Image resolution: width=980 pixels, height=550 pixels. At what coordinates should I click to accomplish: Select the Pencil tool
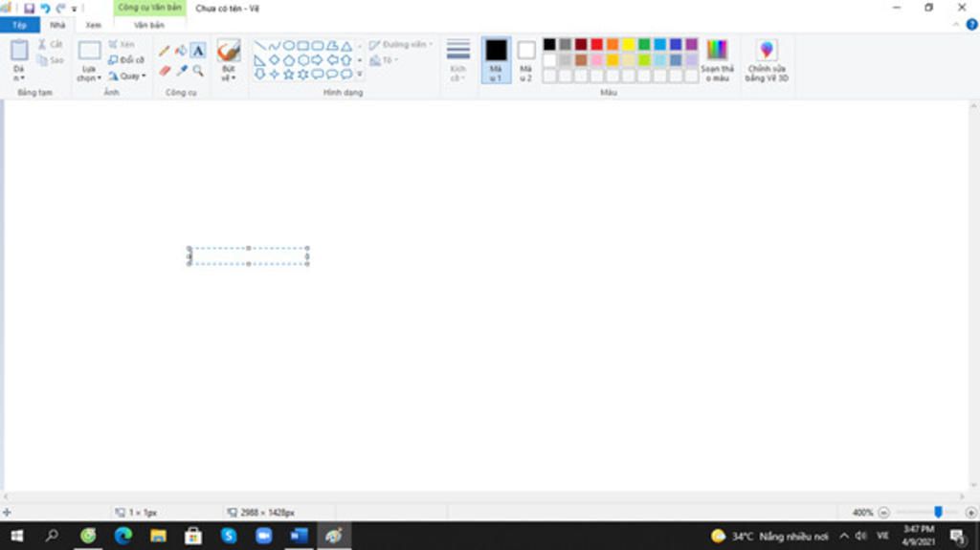(164, 51)
